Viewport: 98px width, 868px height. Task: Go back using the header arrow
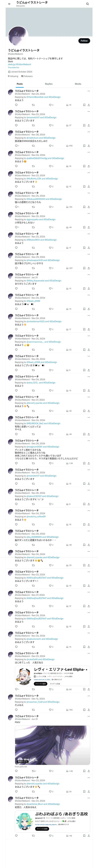(x=9, y=4)
